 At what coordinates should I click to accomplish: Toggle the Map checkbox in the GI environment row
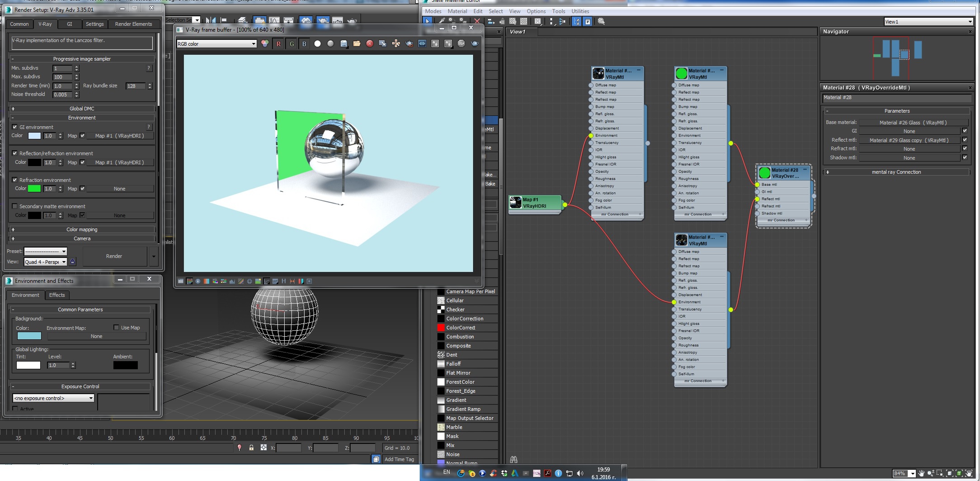[x=82, y=136]
